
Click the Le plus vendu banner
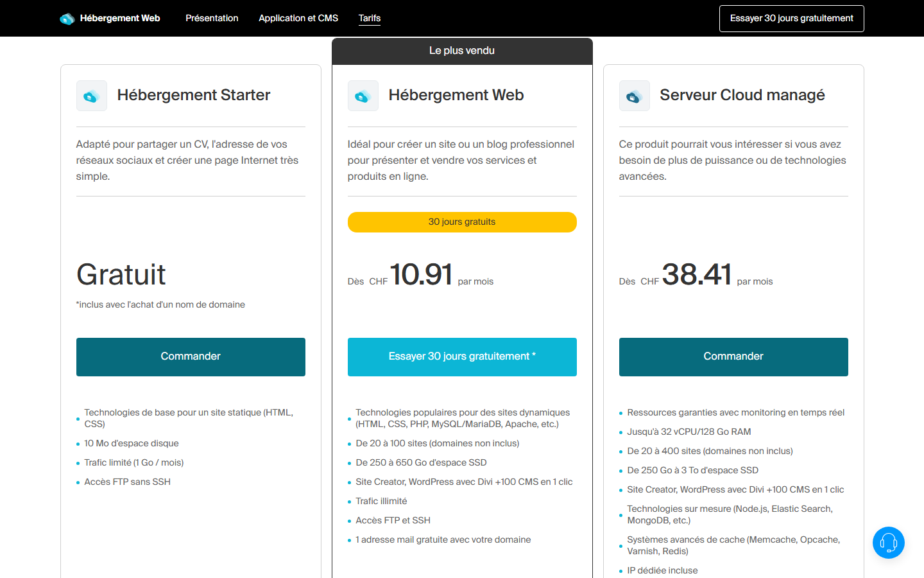click(x=462, y=51)
